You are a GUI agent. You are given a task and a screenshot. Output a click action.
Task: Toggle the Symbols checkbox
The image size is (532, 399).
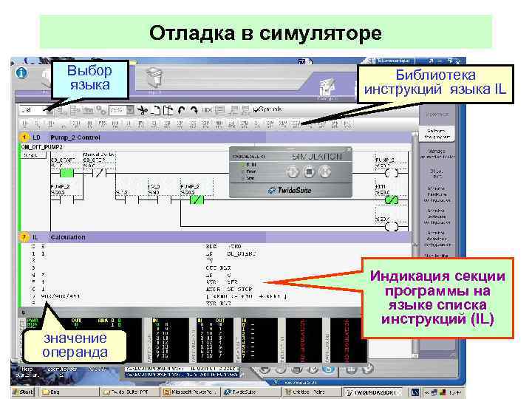[x=256, y=110]
